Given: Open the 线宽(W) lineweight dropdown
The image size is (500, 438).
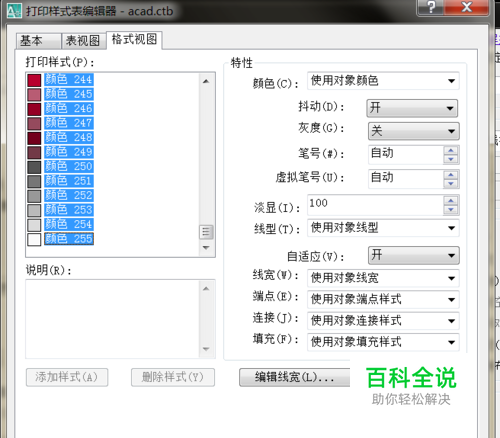Looking at the screenshot, I should pyautogui.click(x=383, y=278).
